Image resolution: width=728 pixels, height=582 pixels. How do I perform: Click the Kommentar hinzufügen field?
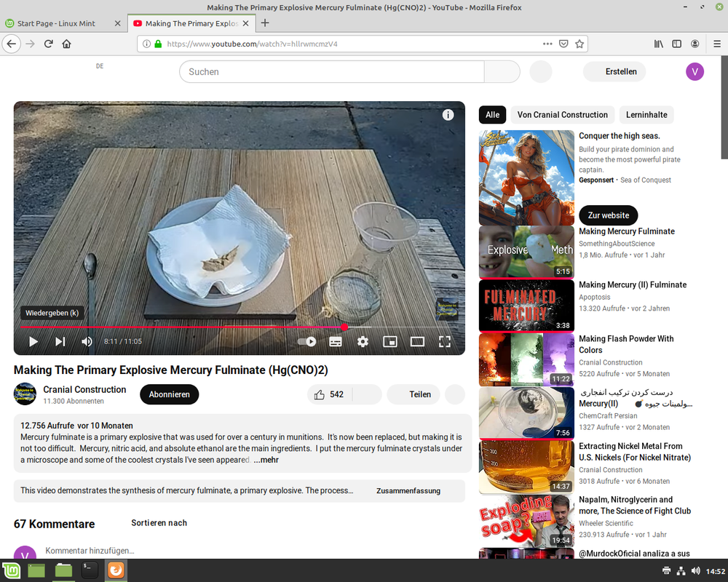click(90, 551)
